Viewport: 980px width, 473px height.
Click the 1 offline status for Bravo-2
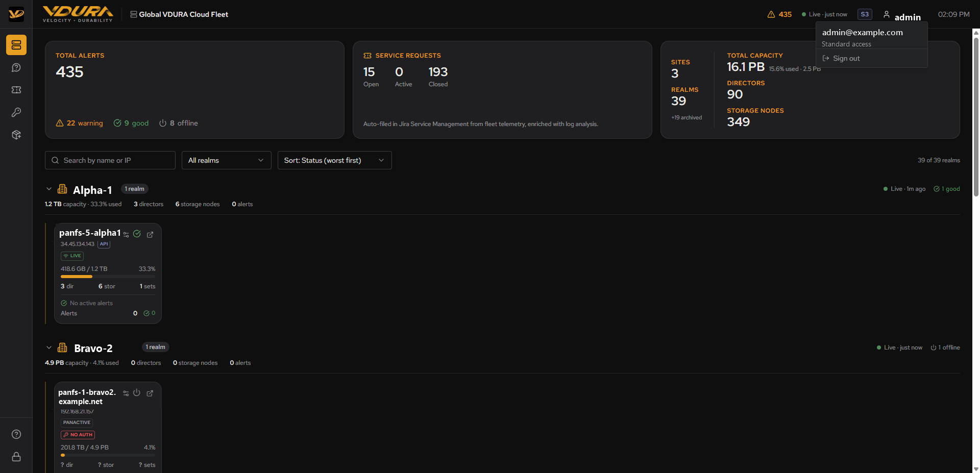(945, 347)
